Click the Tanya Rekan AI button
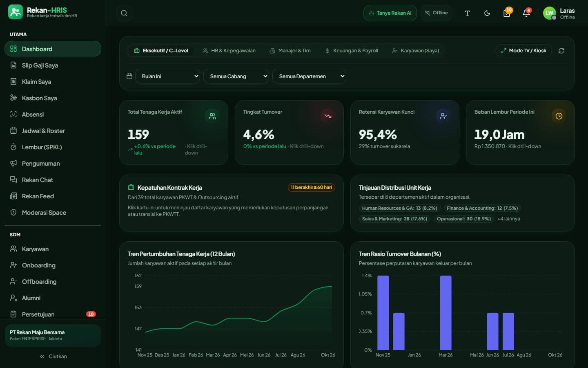588x368 pixels. [x=390, y=13]
